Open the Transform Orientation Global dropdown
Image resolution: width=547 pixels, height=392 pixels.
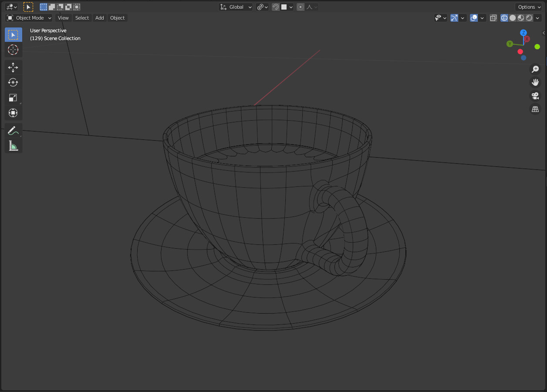click(x=235, y=7)
